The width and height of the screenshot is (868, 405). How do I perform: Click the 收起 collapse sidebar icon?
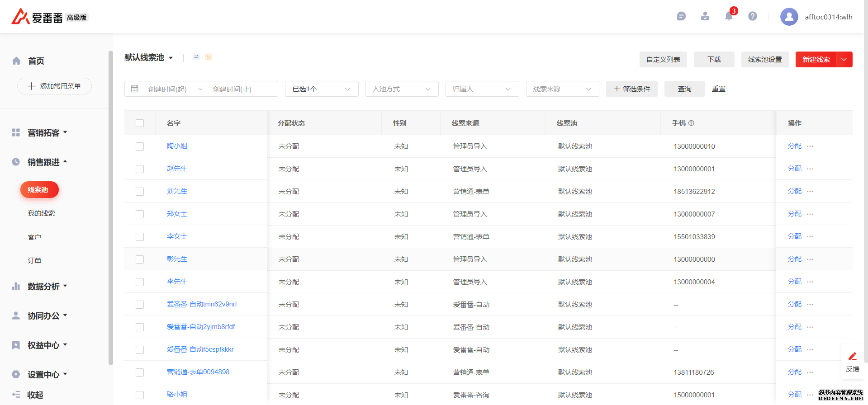pyautogui.click(x=16, y=395)
